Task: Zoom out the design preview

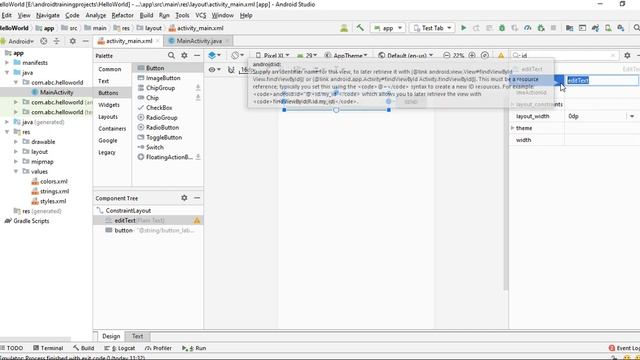Action: (447, 55)
